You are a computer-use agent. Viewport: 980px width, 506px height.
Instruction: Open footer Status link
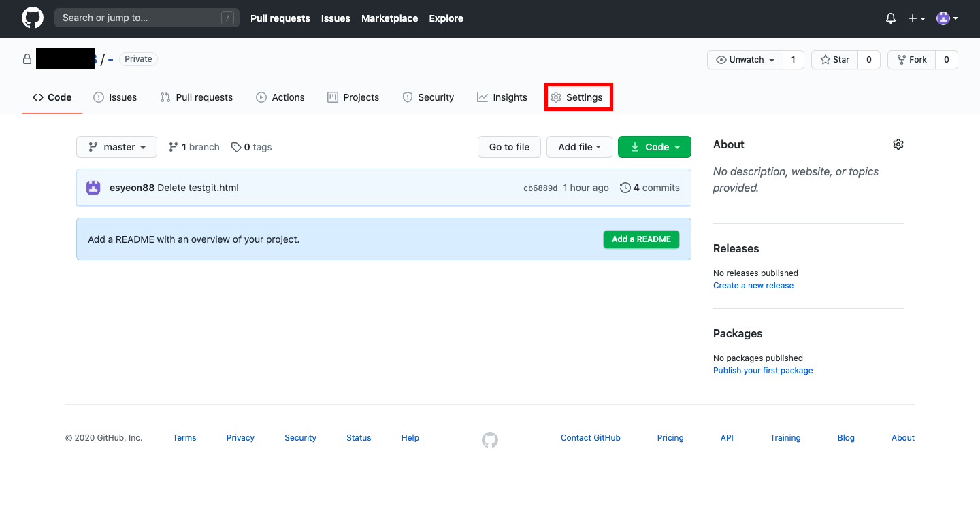(x=359, y=438)
